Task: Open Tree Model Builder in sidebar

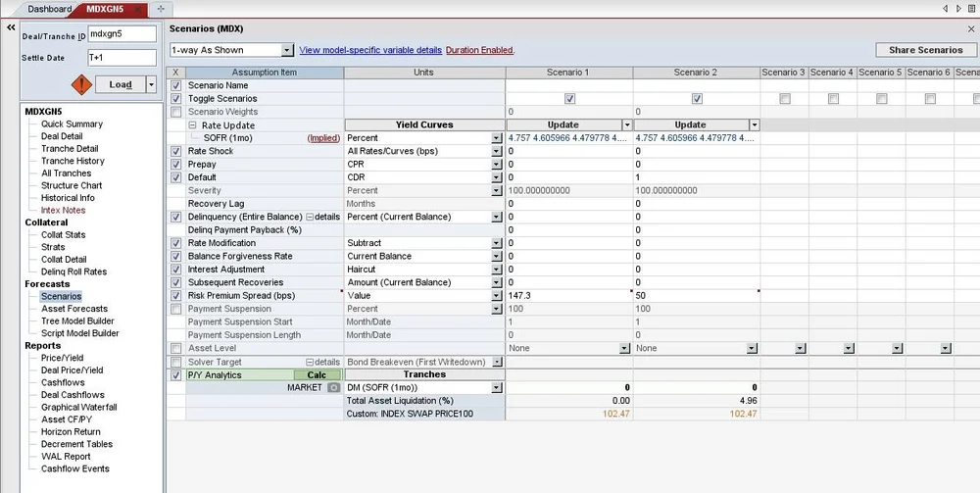Action: 77,321
